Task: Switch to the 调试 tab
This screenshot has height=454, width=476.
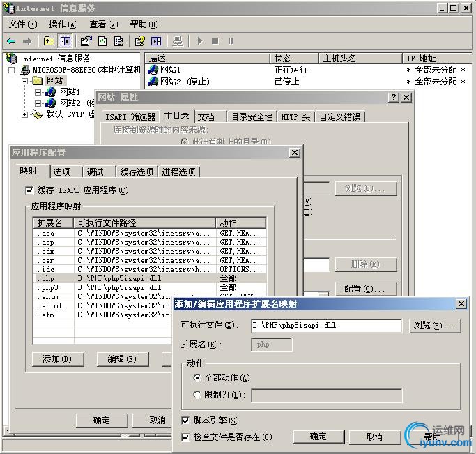Action: coord(100,172)
